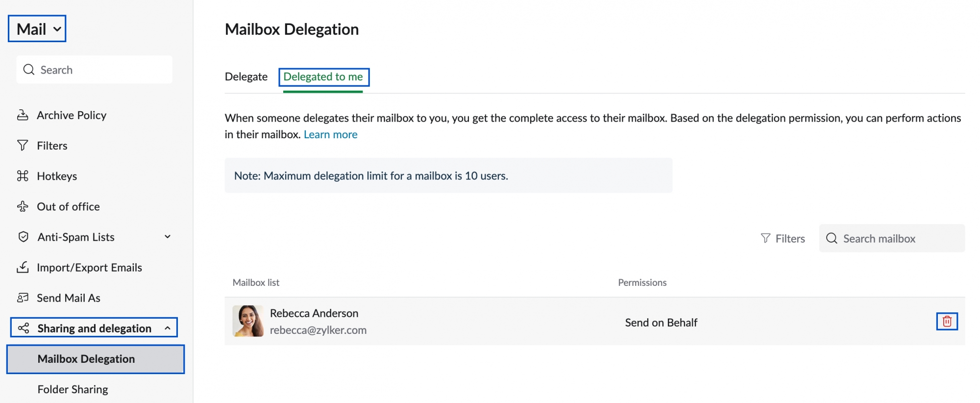Switch to the Delegate tab
The image size is (980, 403).
[246, 77]
